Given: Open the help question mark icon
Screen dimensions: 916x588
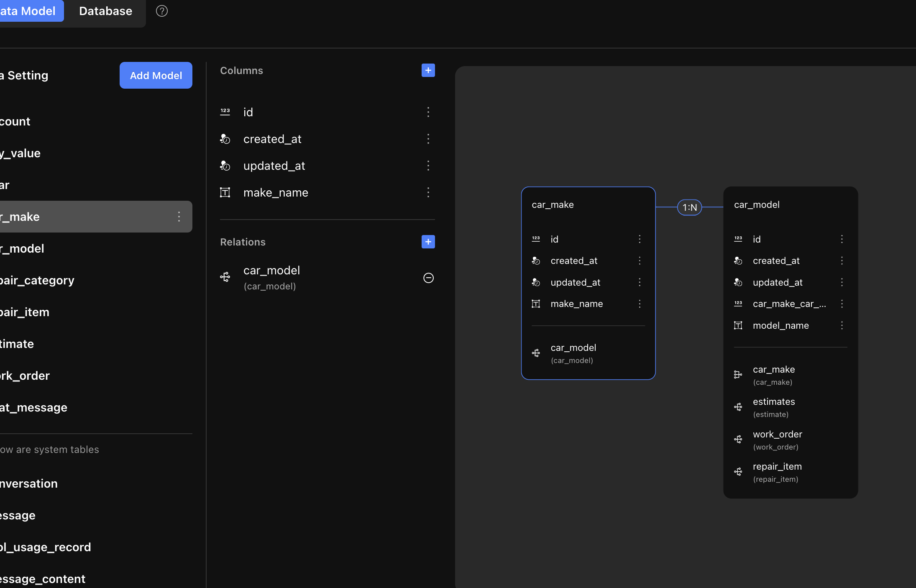Looking at the screenshot, I should click(x=162, y=11).
